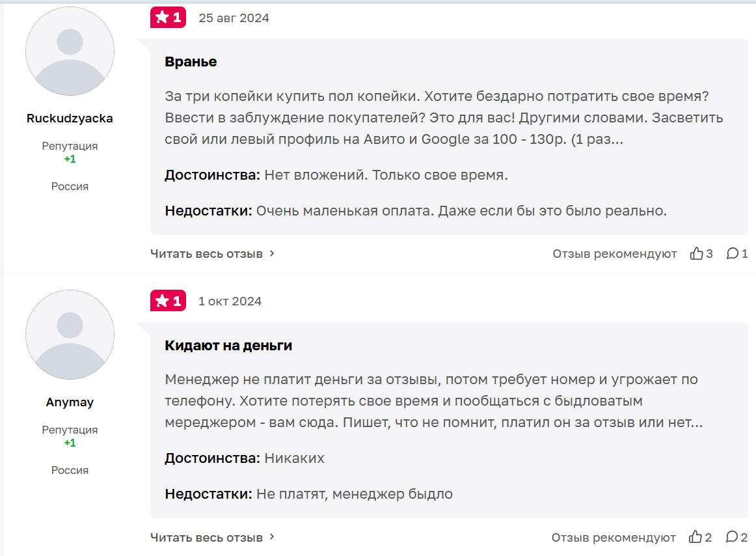Click the Отзыв рекомендуют label on the first review
Screen dimensions: 756x556
615,254
